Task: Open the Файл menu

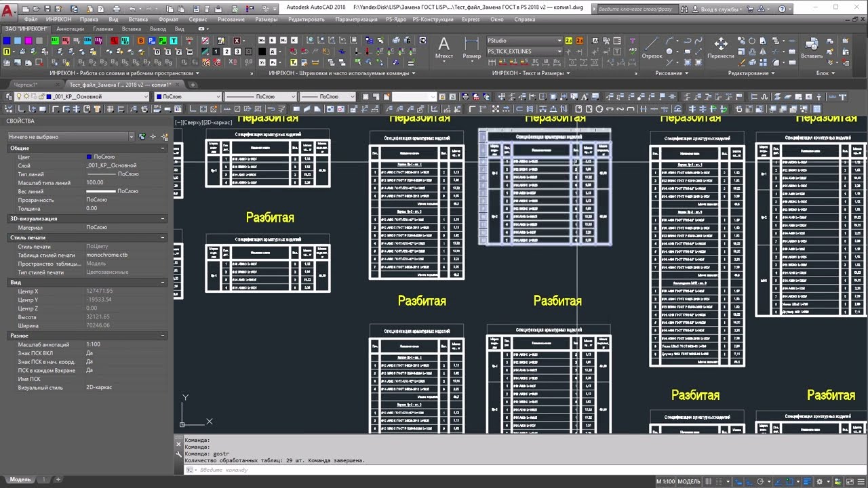Action: click(x=31, y=20)
